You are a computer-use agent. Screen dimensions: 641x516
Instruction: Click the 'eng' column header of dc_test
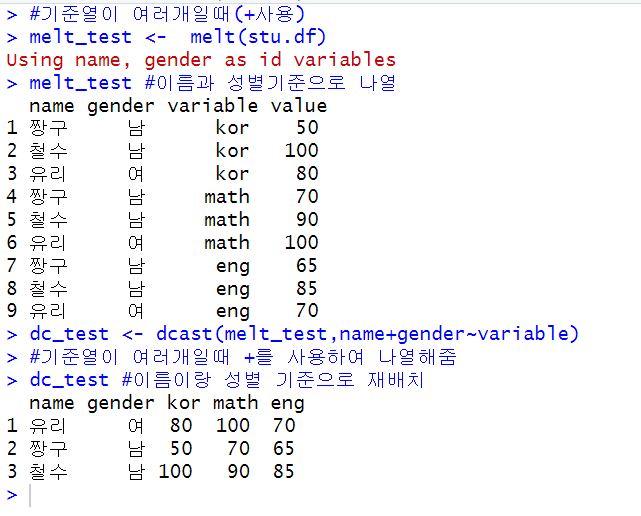287,404
